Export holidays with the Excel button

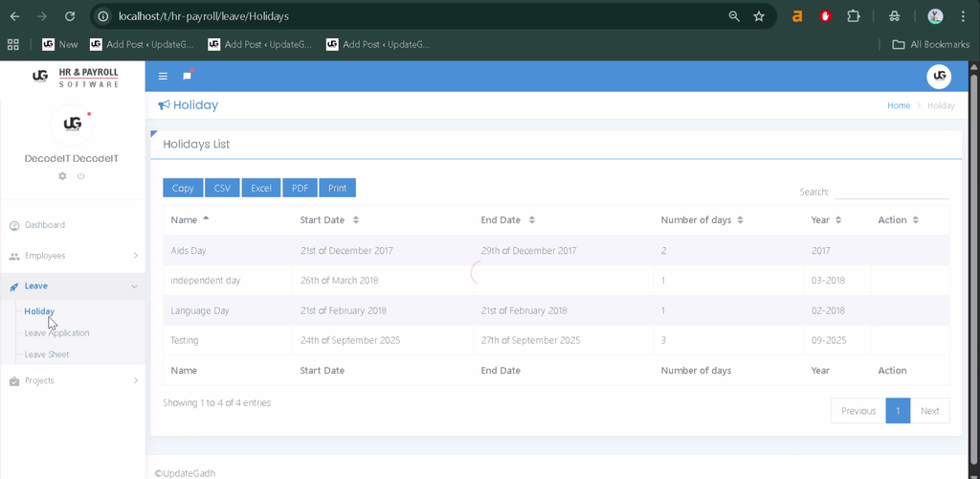[x=261, y=188]
